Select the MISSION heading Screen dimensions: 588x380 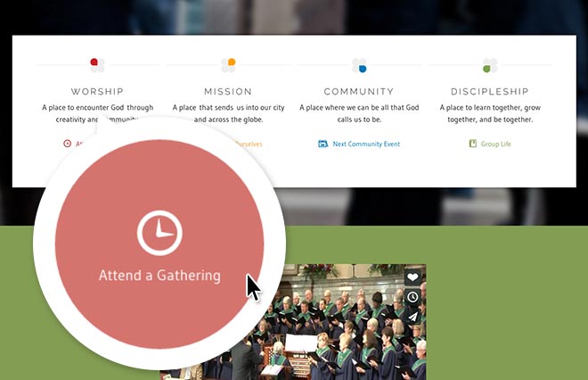click(228, 91)
